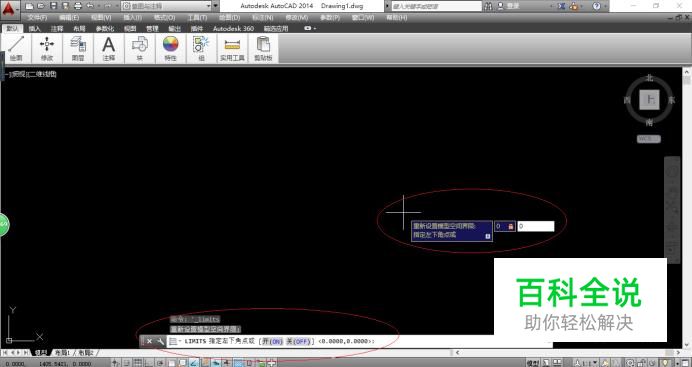Open the 视图(V) menu
The height and width of the screenshot is (367, 692).
click(x=101, y=18)
